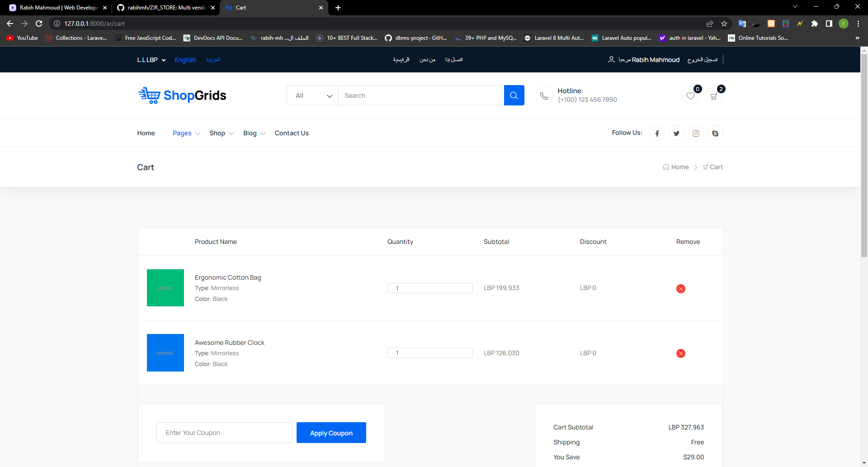Close the Cart browser tab
The image size is (868, 467).
321,8
